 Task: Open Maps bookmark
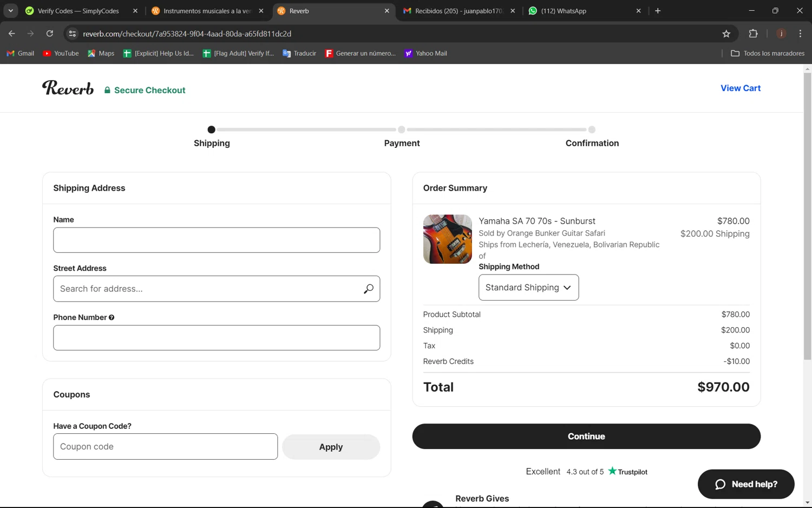coord(101,53)
